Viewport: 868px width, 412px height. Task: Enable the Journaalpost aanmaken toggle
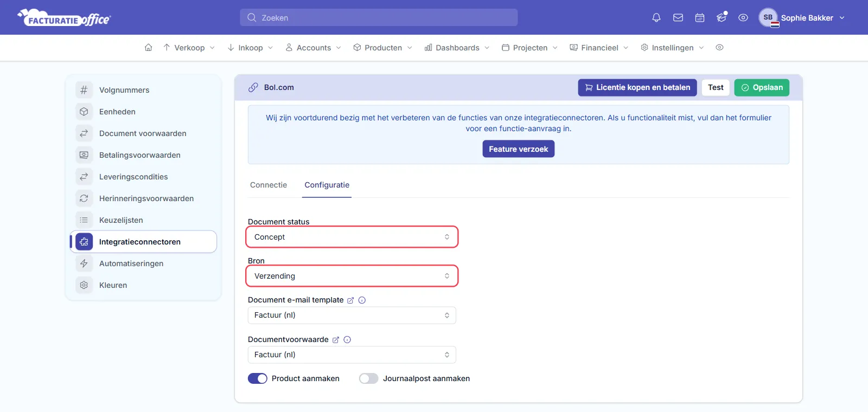click(x=369, y=378)
